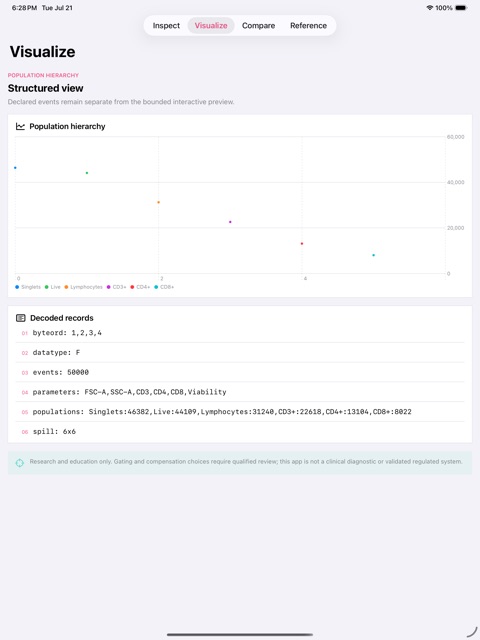Open the Compare tab

pyautogui.click(x=258, y=25)
